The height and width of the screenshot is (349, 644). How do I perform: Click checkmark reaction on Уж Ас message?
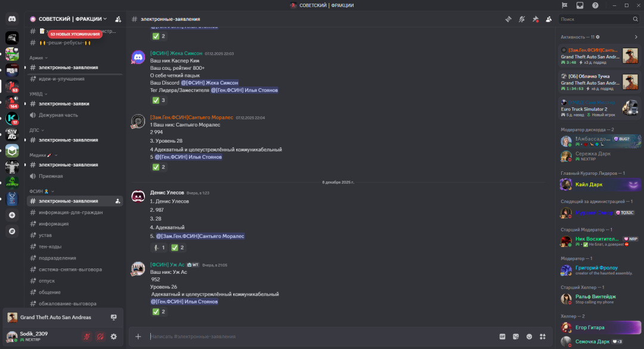pos(159,311)
